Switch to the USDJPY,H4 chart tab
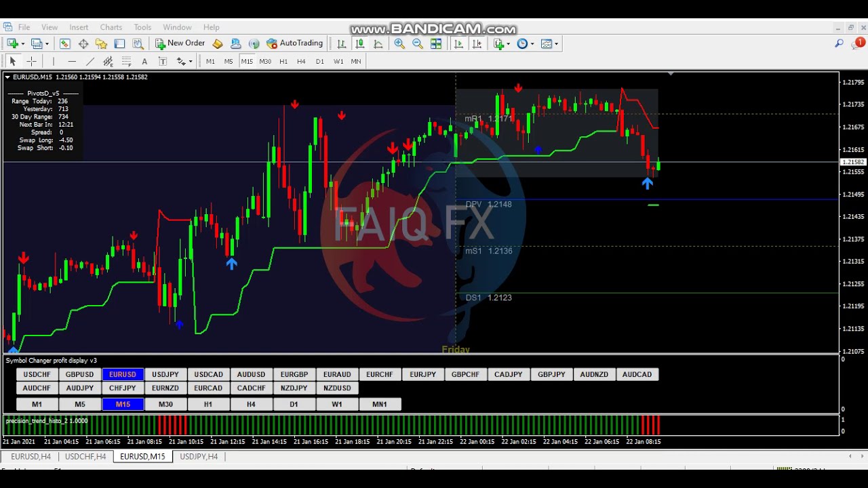The image size is (868, 488). [x=199, y=457]
